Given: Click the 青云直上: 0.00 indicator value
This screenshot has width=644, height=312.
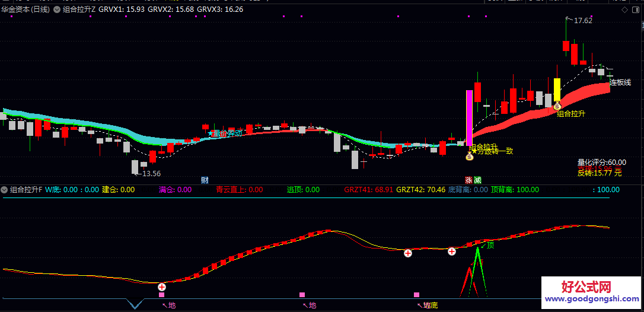Looking at the screenshot, I should tap(240, 189).
